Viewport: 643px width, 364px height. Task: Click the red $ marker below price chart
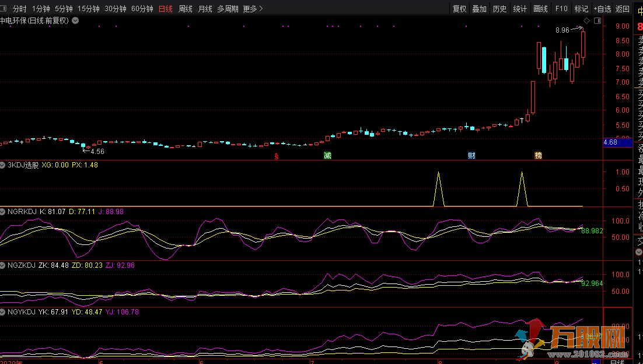(x=277, y=156)
